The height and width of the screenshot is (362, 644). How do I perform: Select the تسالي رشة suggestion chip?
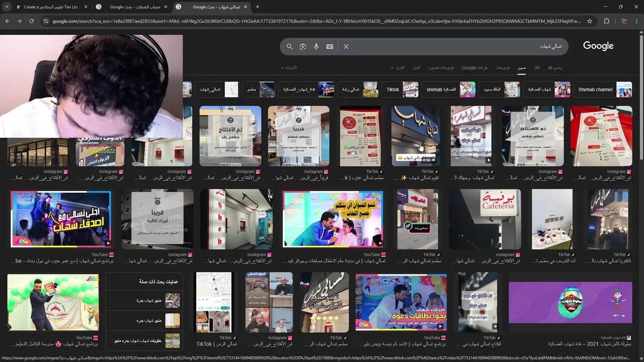click(358, 89)
